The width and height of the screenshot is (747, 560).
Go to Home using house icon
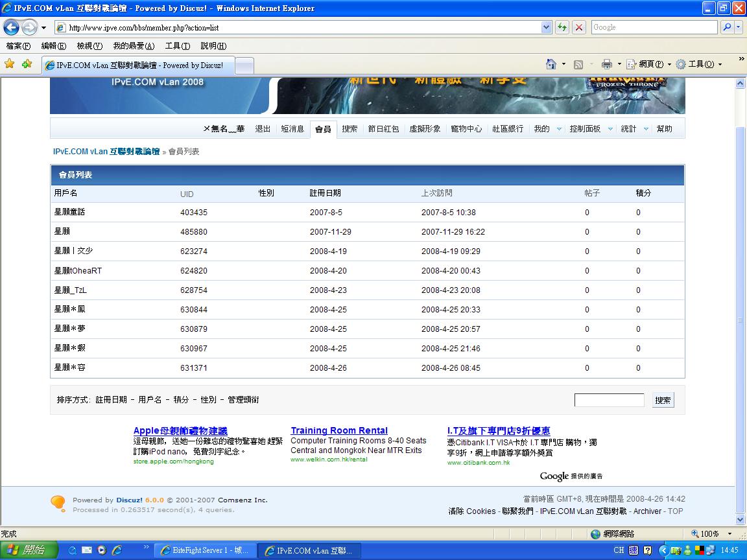coord(551,64)
